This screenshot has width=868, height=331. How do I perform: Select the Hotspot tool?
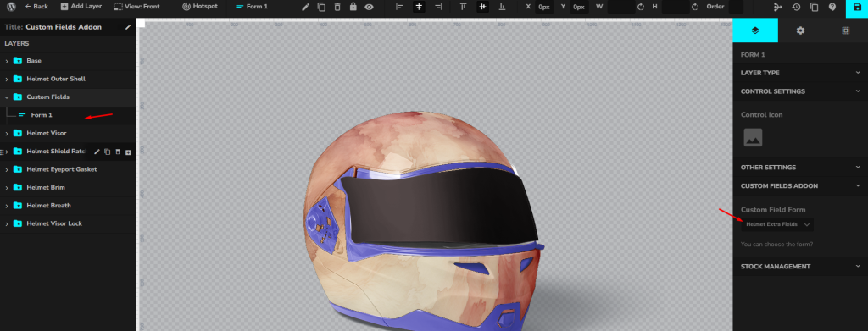pyautogui.click(x=200, y=7)
